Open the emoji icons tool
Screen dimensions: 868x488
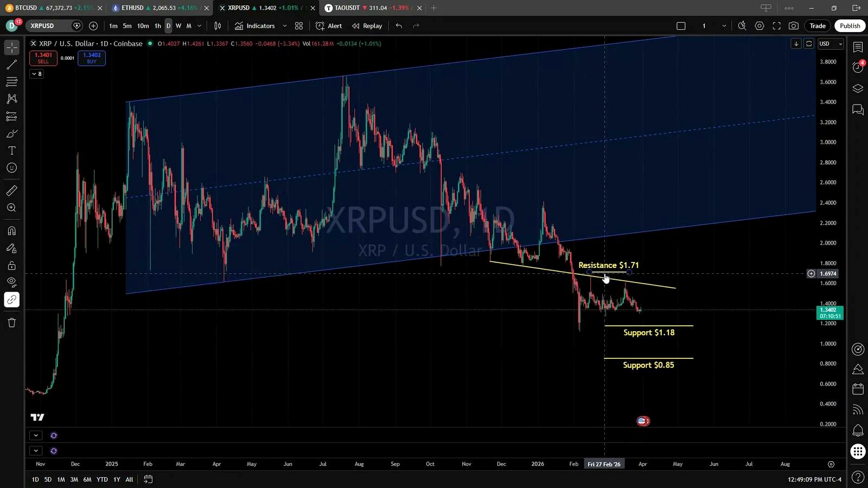coord(11,168)
